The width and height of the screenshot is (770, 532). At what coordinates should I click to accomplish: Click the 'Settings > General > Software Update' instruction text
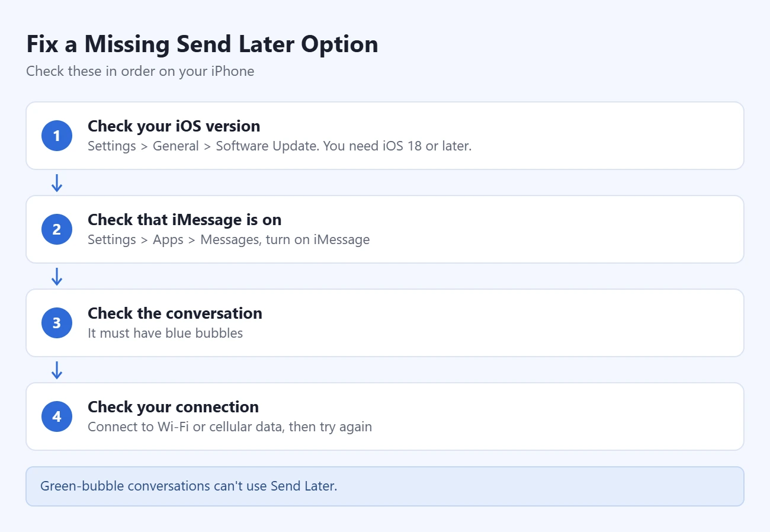[280, 146]
